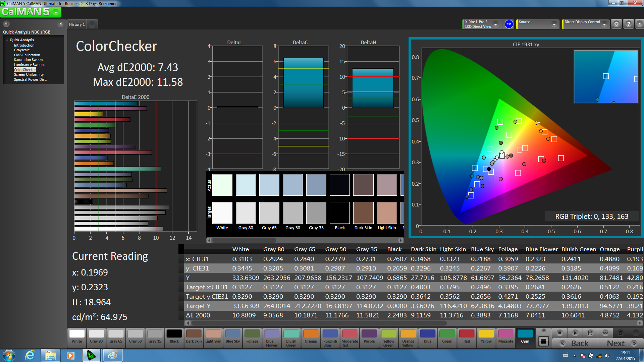Select the Black patch swatch
This screenshot has height=362, width=644.
[174, 337]
